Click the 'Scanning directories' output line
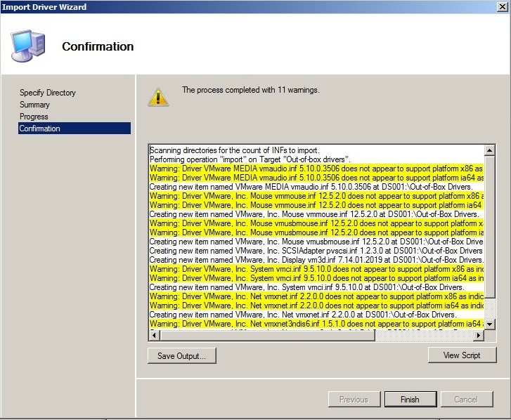Screen dimensions: 511x420 [234, 150]
